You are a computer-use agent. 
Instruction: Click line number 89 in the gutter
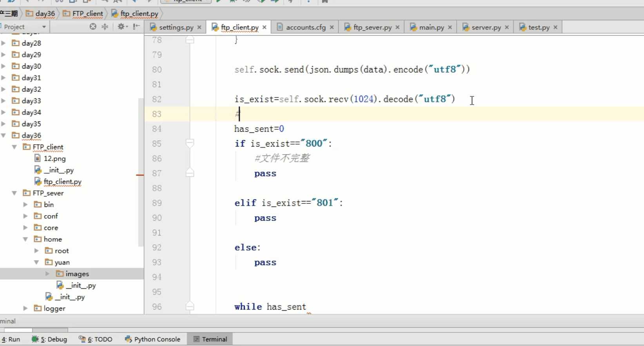click(x=157, y=203)
